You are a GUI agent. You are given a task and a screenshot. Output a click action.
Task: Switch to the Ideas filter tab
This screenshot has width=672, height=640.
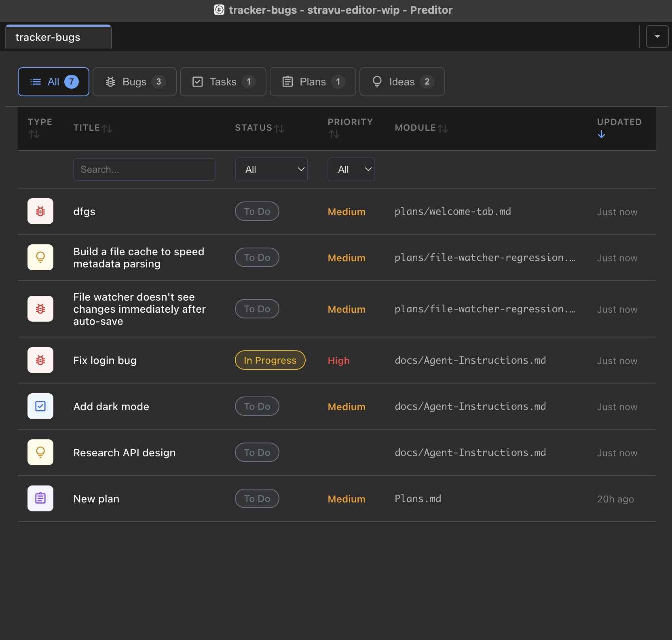click(x=402, y=82)
